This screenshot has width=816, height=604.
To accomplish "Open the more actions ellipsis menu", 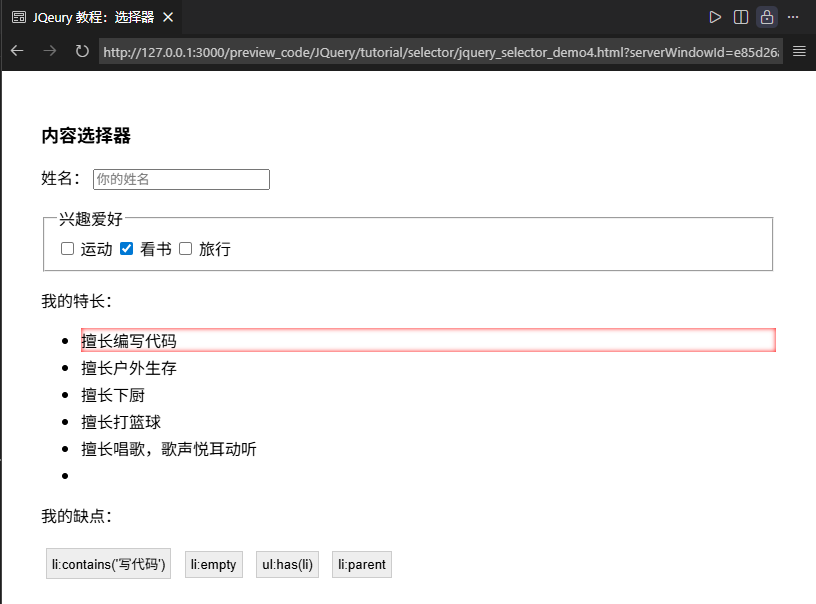I will (793, 17).
